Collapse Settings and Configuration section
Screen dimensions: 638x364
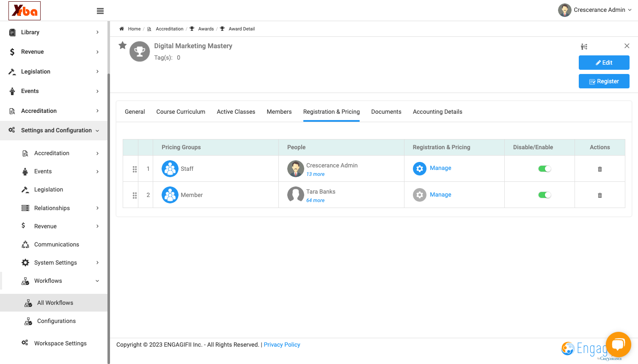pos(97,131)
